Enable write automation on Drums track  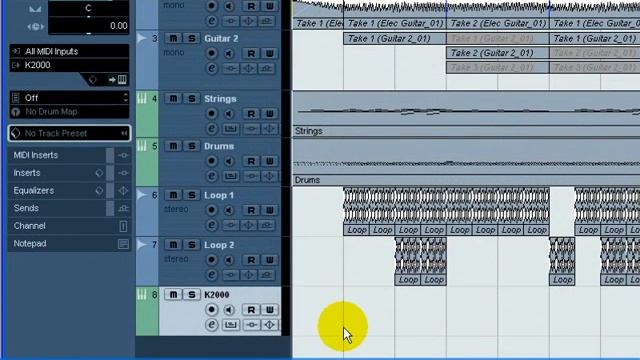269,161
